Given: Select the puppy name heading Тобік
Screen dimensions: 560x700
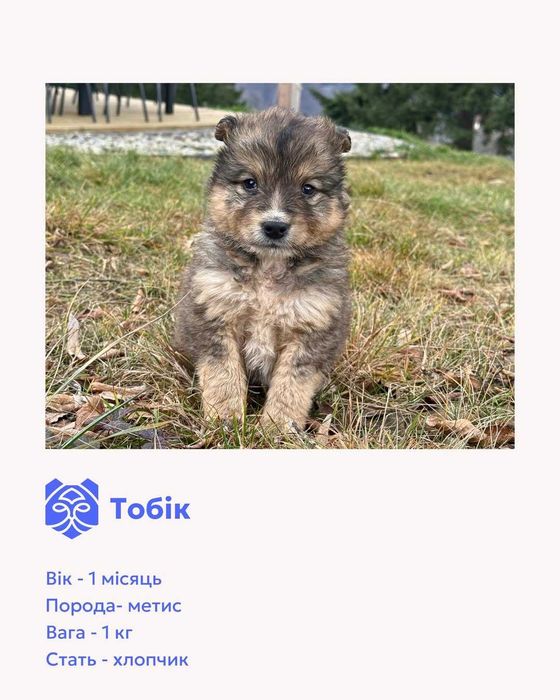Looking at the screenshot, I should 150,508.
